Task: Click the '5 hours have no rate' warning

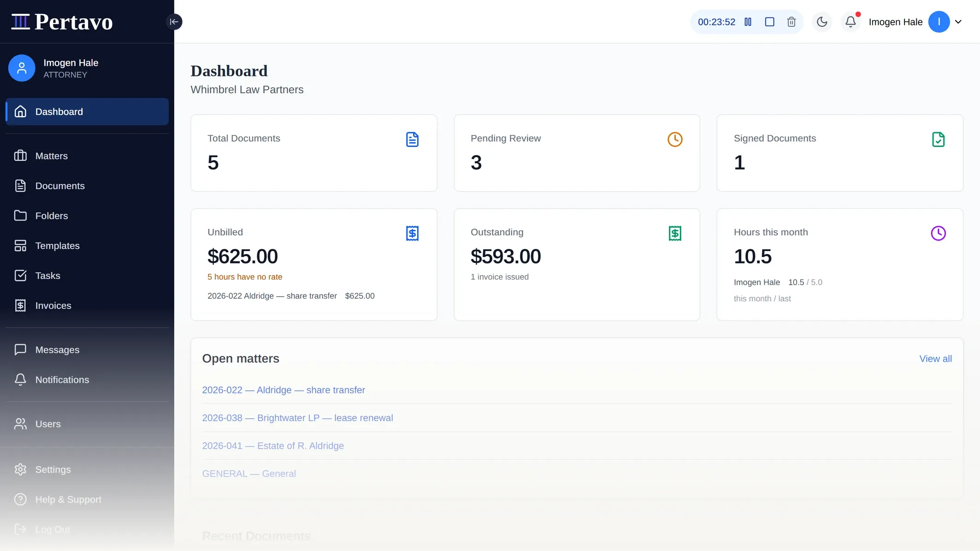Action: pyautogui.click(x=245, y=277)
